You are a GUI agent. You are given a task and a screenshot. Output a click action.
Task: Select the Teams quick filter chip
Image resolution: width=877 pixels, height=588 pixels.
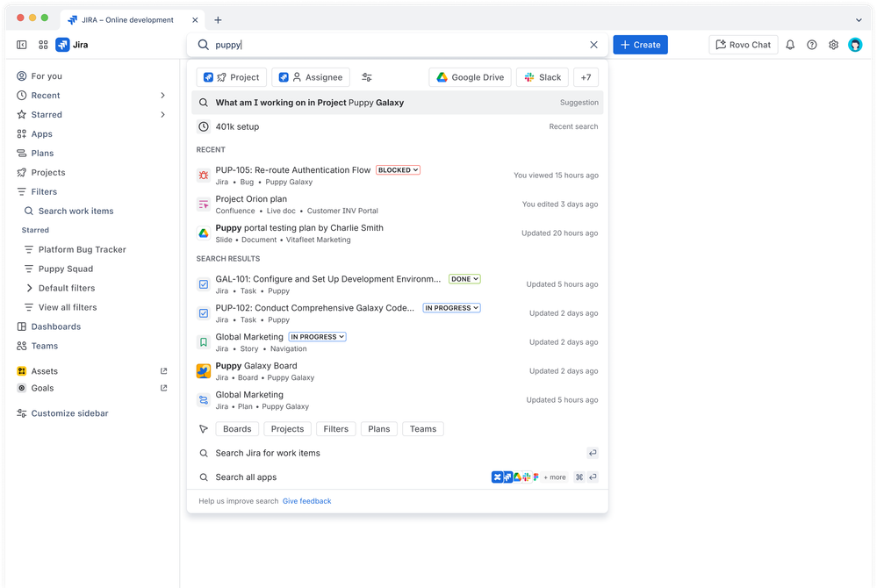point(423,428)
